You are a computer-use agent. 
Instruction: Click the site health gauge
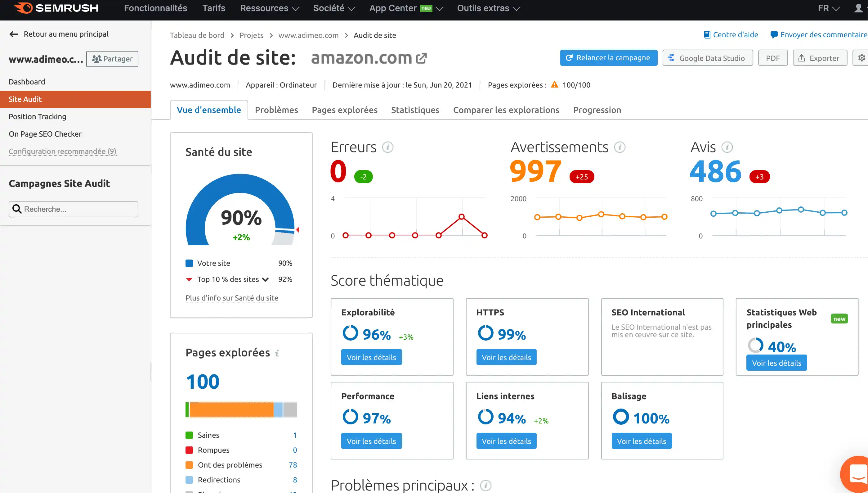pyautogui.click(x=240, y=210)
